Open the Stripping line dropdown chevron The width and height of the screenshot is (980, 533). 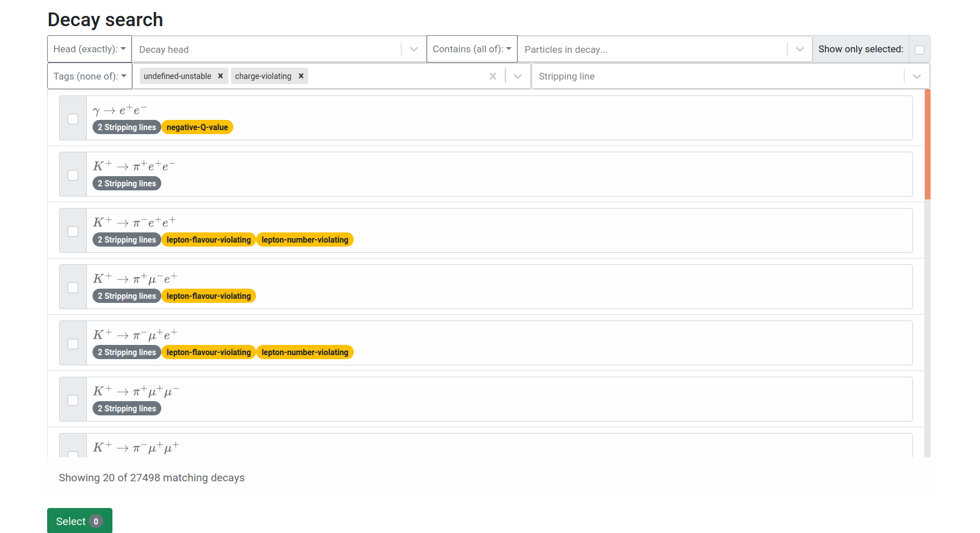click(x=916, y=76)
